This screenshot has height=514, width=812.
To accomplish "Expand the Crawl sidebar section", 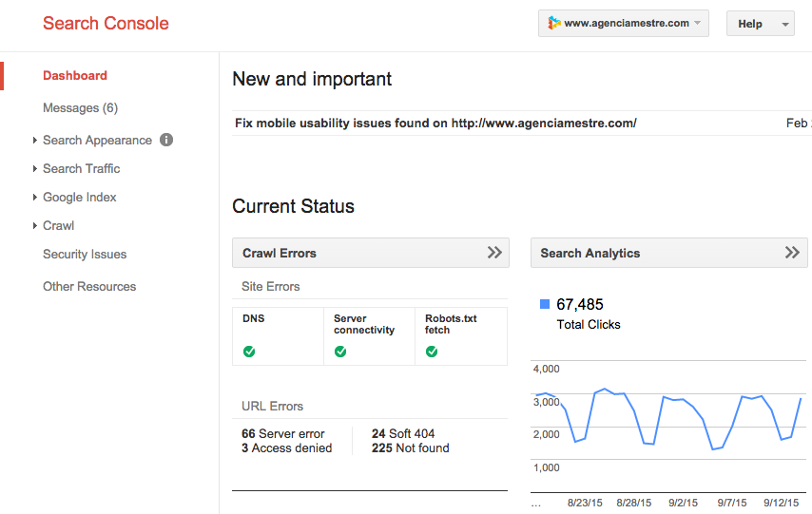I will [58, 225].
